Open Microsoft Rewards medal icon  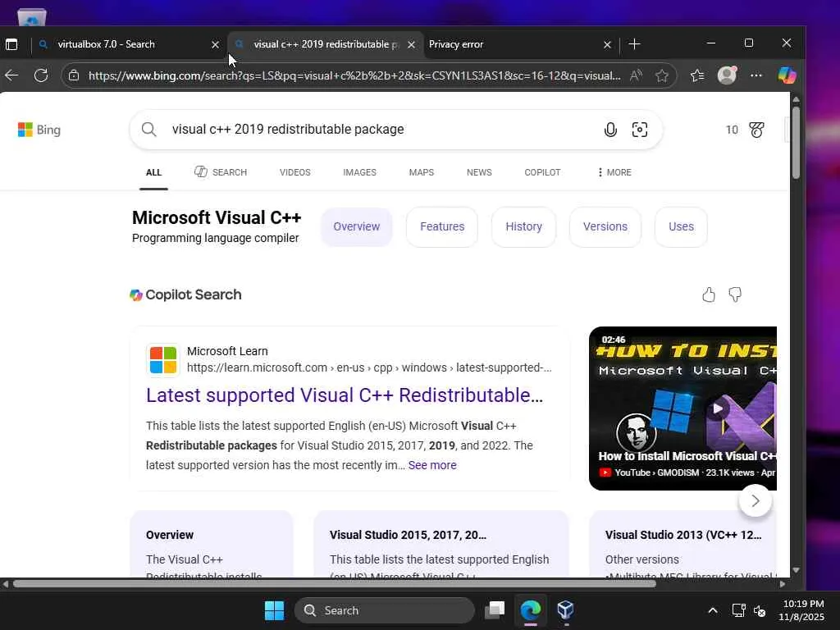pos(756,130)
